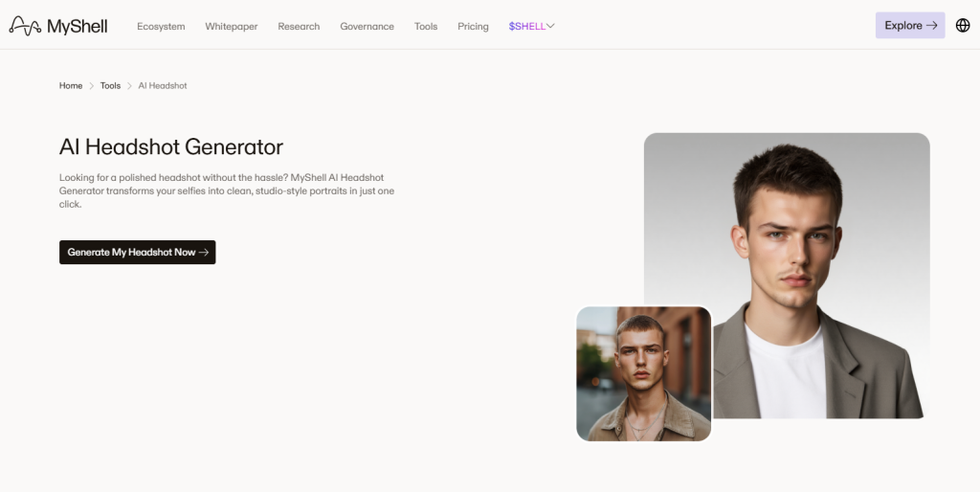Click Generate My Headshot Now
This screenshot has height=492, width=980.
131,253
